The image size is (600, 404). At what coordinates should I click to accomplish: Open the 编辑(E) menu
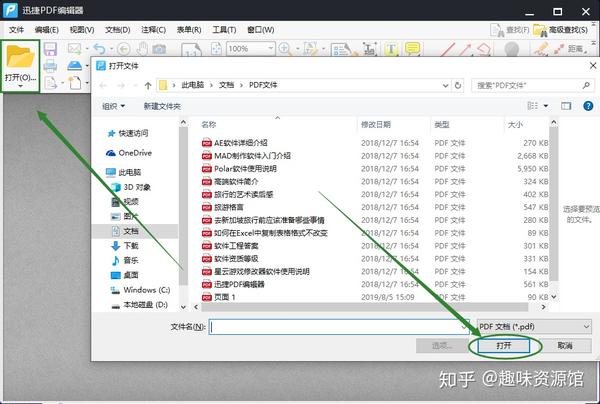(x=46, y=30)
